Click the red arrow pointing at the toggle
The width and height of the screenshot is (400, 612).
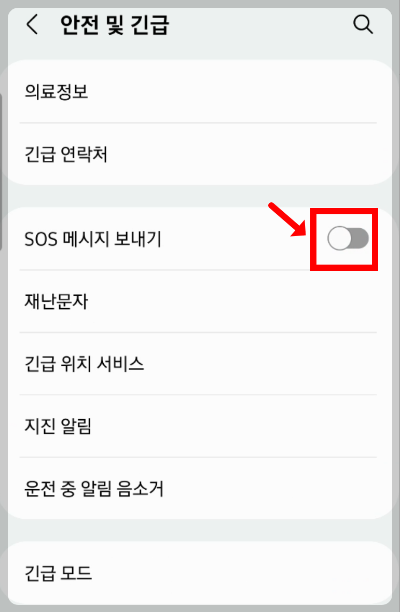click(x=288, y=219)
